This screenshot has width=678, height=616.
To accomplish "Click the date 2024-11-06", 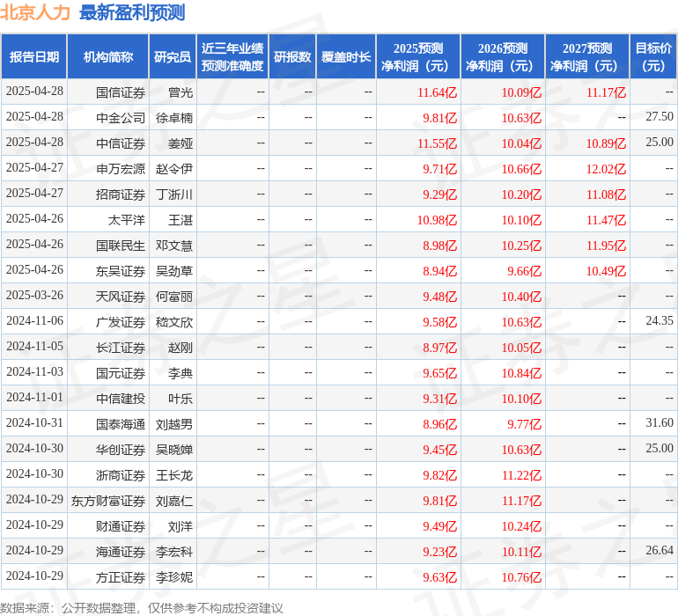I will [34, 320].
